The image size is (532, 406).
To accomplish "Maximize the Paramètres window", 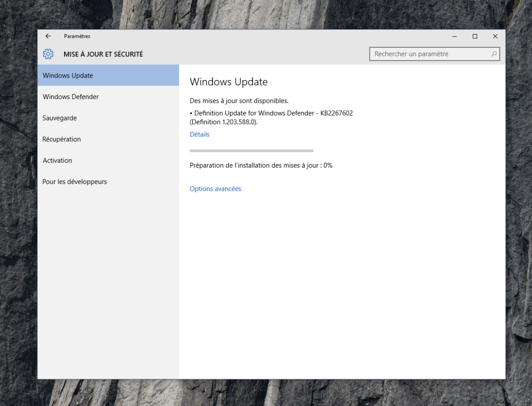I will tap(475, 36).
